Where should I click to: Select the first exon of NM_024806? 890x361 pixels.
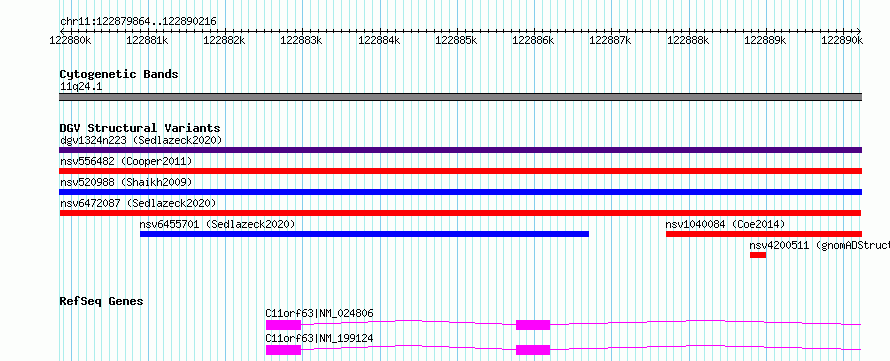point(283,325)
